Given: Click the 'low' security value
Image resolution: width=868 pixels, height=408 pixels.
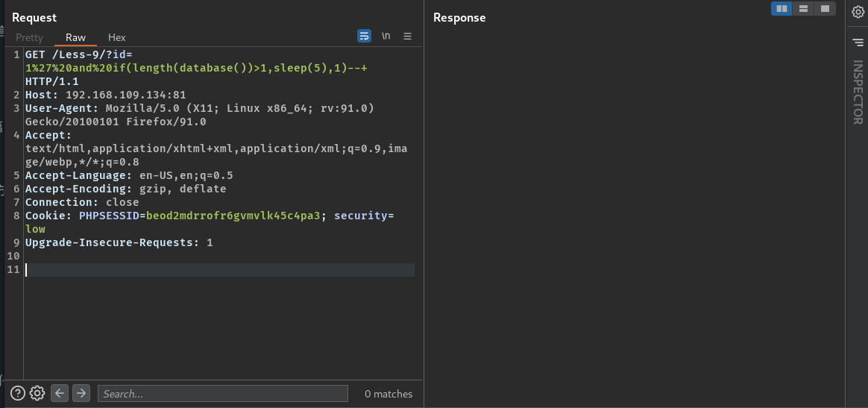Looking at the screenshot, I should (36, 229).
